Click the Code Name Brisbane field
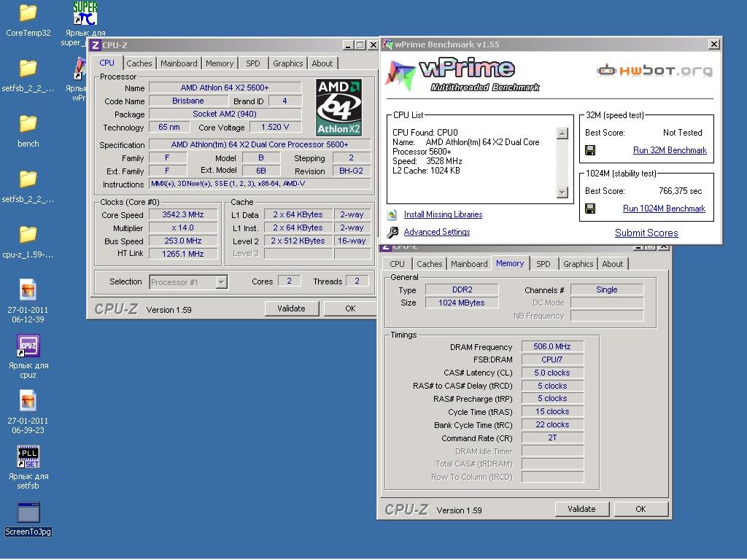 tap(188, 101)
